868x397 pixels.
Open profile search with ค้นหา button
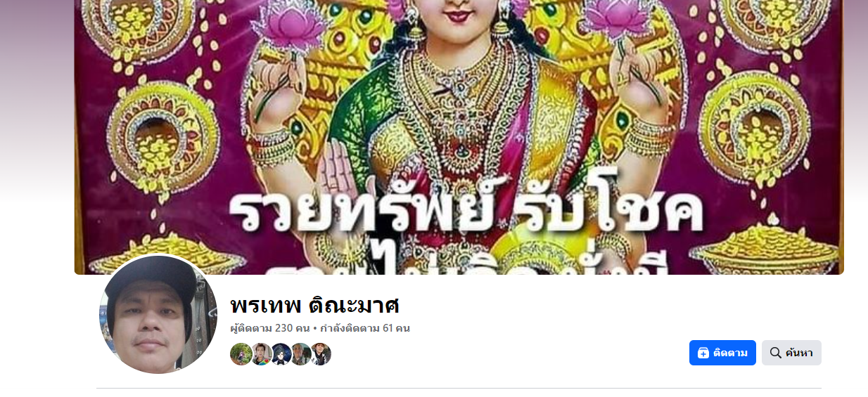click(x=791, y=353)
